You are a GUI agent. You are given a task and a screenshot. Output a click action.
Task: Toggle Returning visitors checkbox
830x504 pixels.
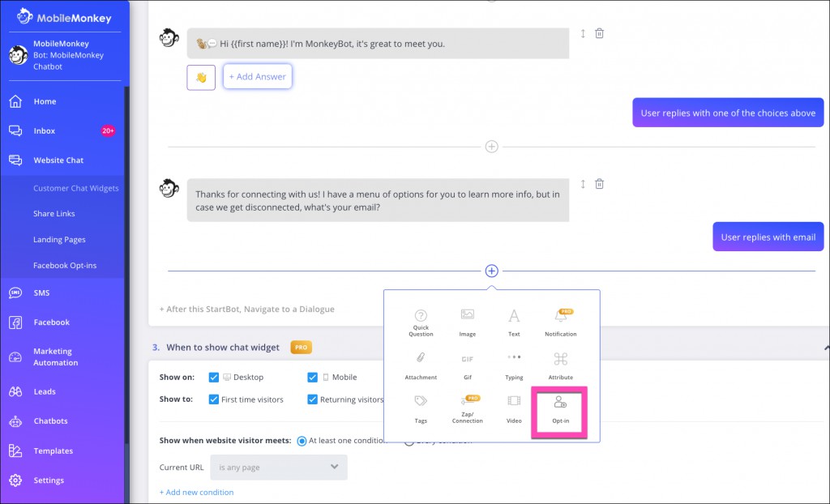point(312,399)
